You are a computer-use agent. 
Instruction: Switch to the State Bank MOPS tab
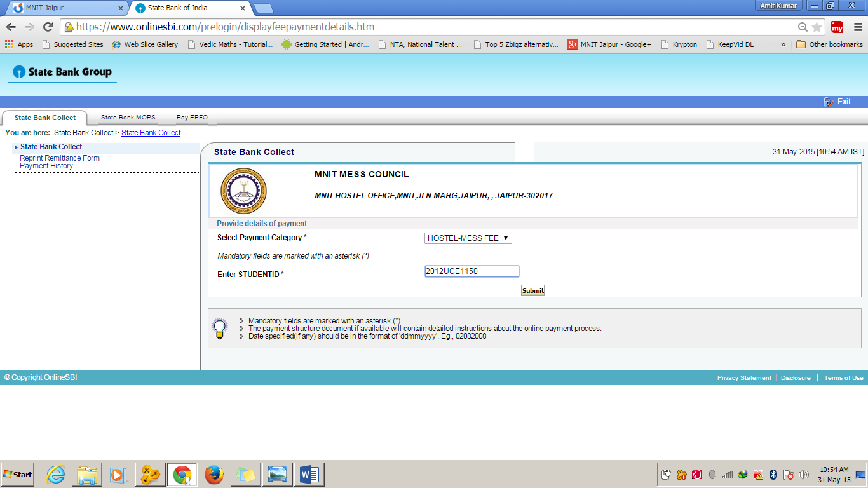point(128,118)
